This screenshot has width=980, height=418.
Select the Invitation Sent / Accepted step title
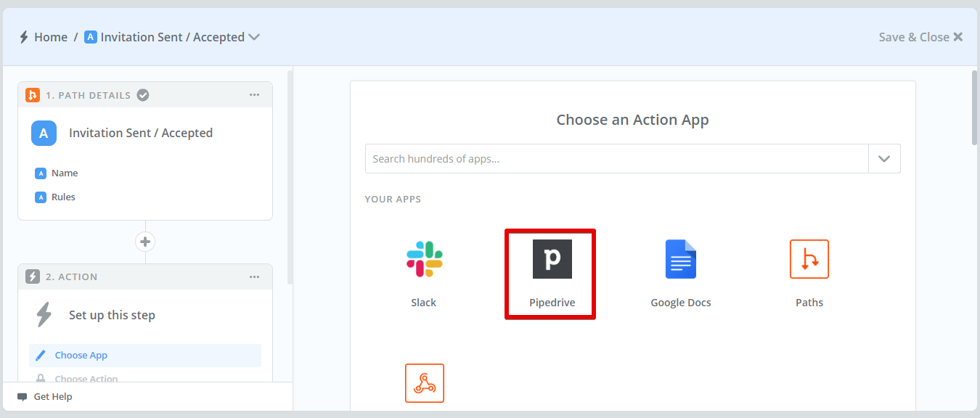pos(141,133)
